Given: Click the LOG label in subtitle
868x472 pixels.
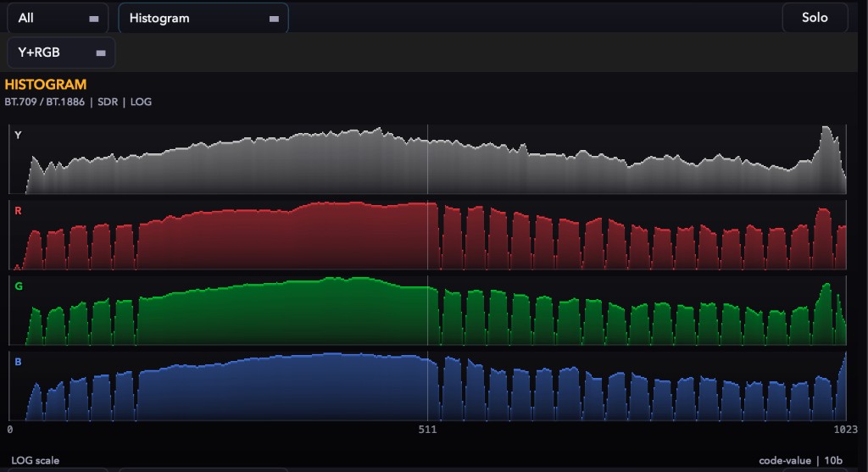Looking at the screenshot, I should click(x=141, y=102).
